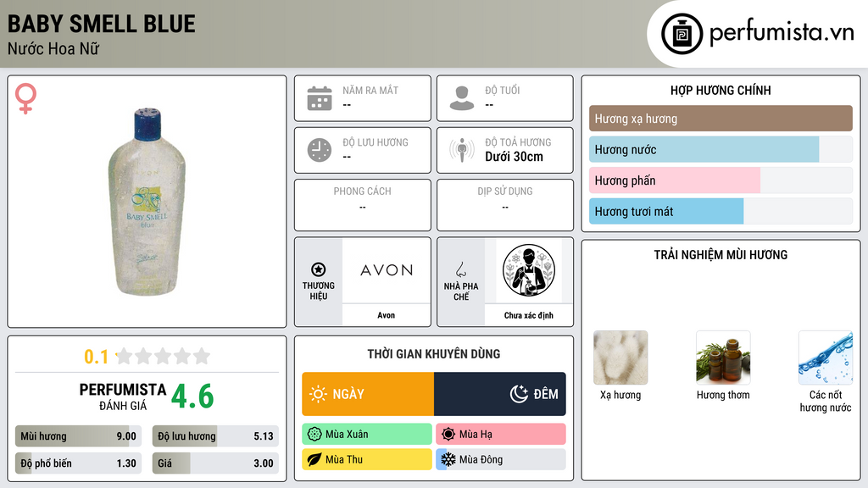Click the moon icon in Đêm bar
The height and width of the screenshot is (488, 868).
coord(519,394)
